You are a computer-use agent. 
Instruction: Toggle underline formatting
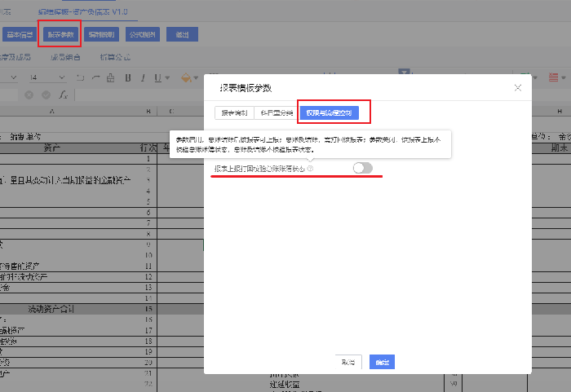click(160, 77)
